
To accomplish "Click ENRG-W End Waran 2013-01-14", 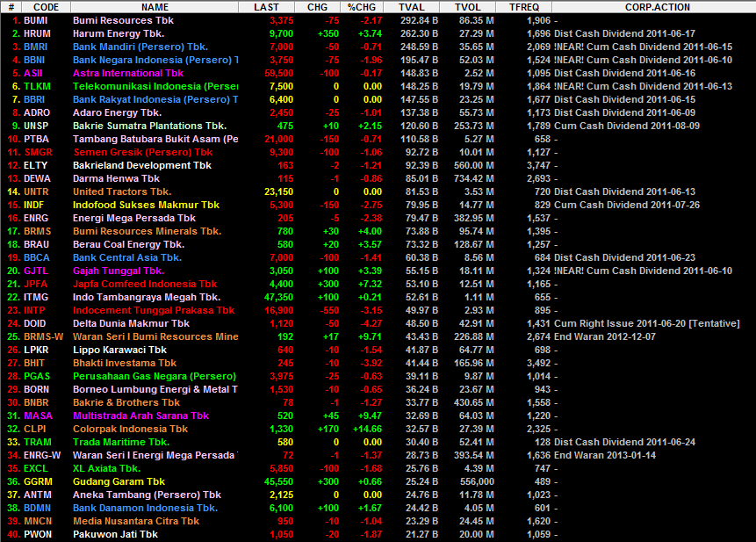I will 605,455.
